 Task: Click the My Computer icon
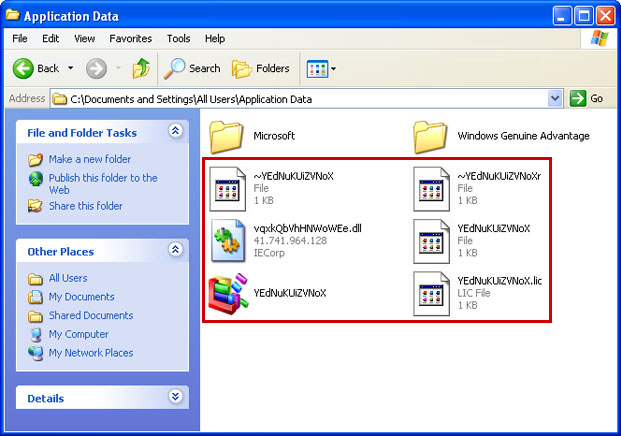[x=36, y=335]
